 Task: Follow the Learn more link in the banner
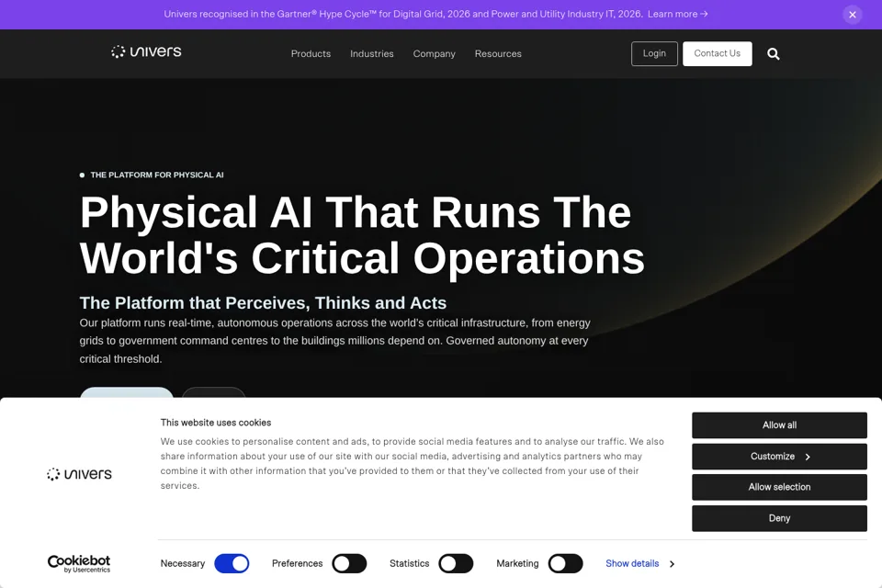[x=677, y=14]
